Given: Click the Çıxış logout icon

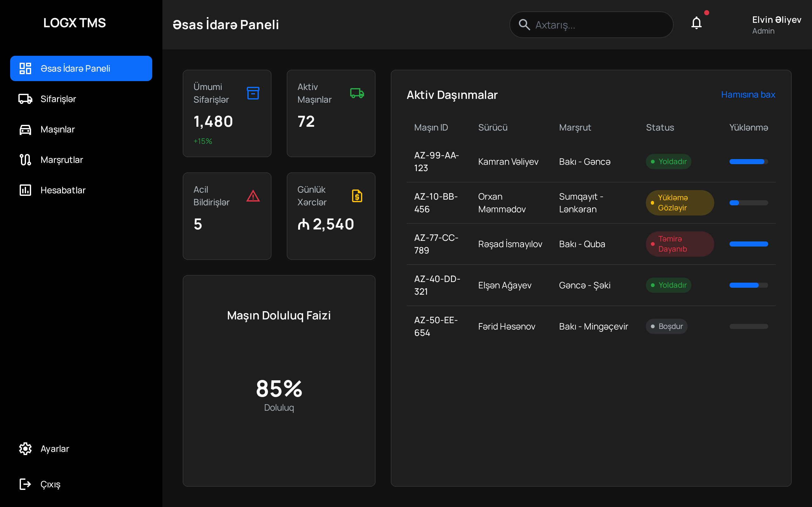Looking at the screenshot, I should pos(25,484).
